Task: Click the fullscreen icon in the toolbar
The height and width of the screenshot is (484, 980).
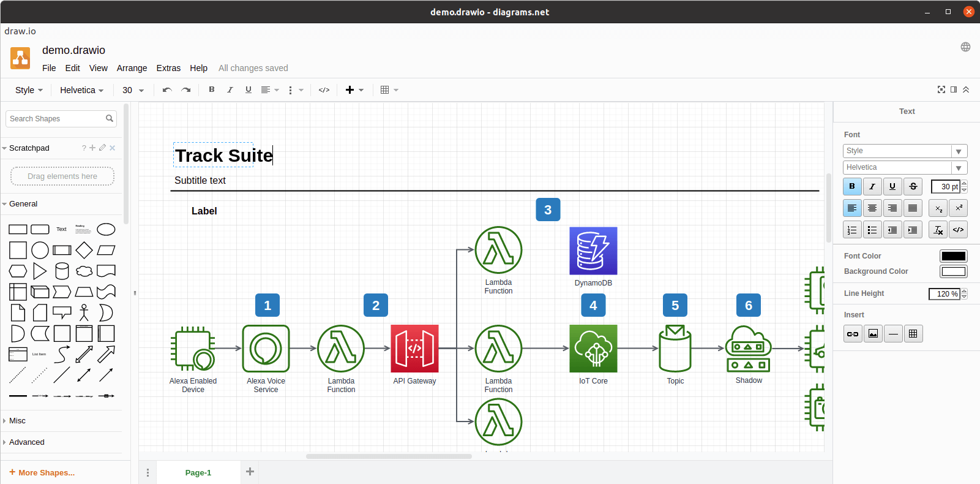Action: (x=941, y=89)
